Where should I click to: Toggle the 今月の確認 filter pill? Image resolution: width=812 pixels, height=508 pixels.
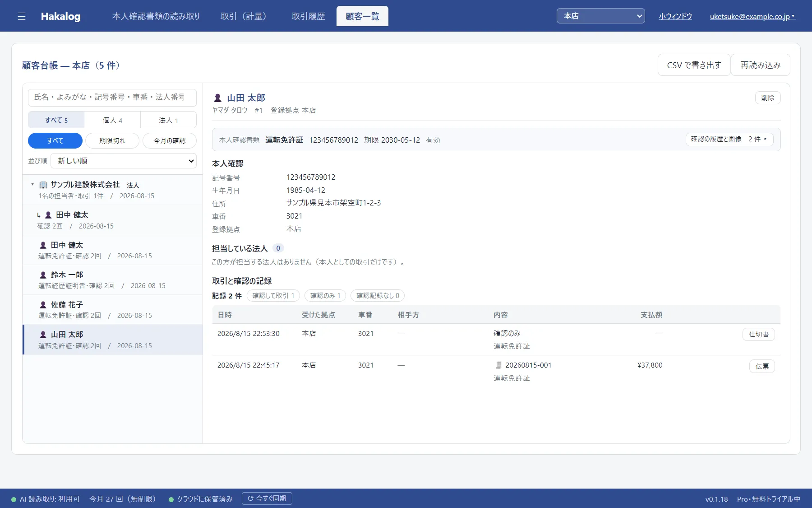coord(170,140)
